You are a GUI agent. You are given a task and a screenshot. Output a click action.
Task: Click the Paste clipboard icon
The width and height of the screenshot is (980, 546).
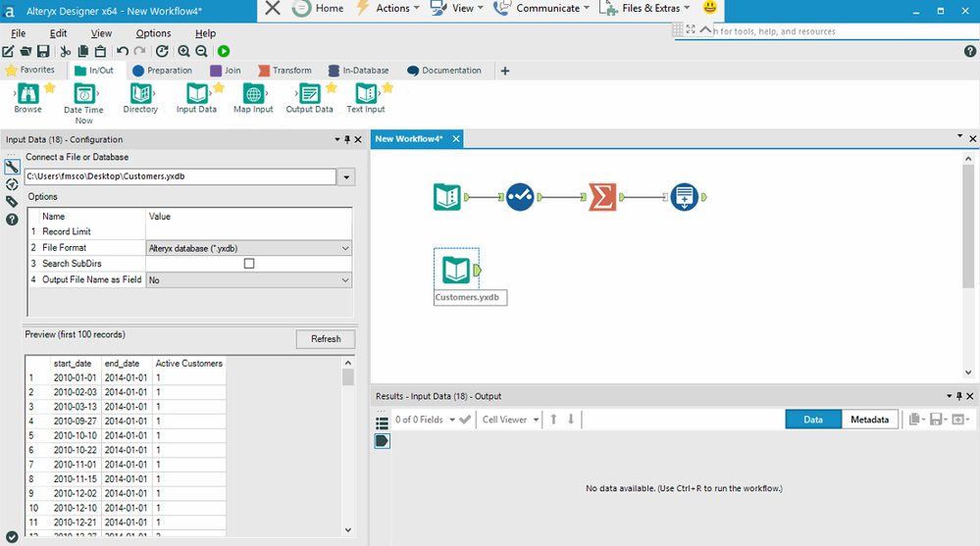100,51
